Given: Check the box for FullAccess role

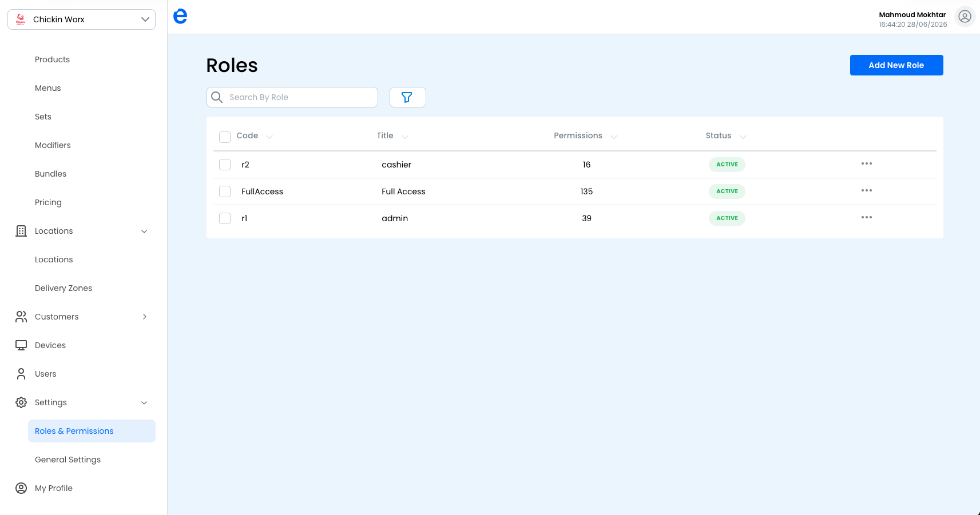Looking at the screenshot, I should pyautogui.click(x=225, y=191).
